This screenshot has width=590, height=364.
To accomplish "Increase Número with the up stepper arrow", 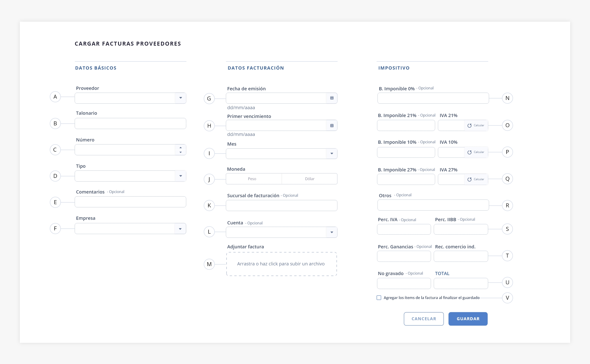I will pyautogui.click(x=180, y=148).
